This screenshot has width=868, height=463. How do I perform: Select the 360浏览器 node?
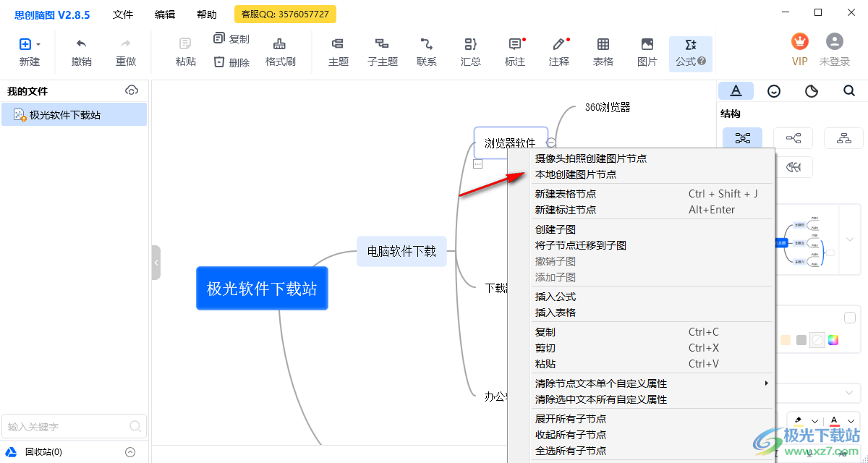(608, 107)
